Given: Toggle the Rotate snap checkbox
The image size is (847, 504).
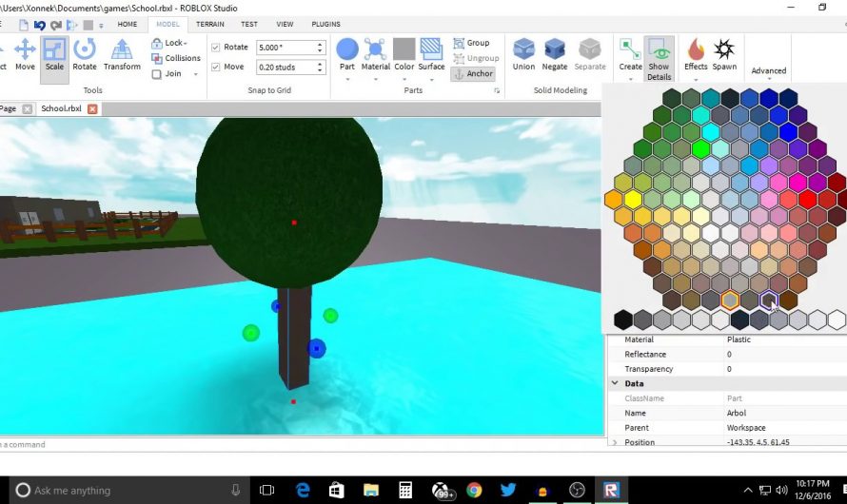Looking at the screenshot, I should (215, 48).
